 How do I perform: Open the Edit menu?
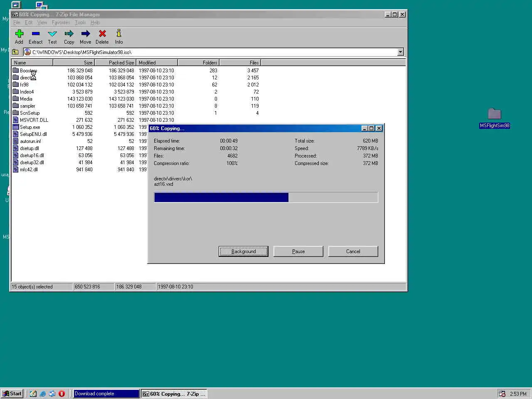point(29,22)
